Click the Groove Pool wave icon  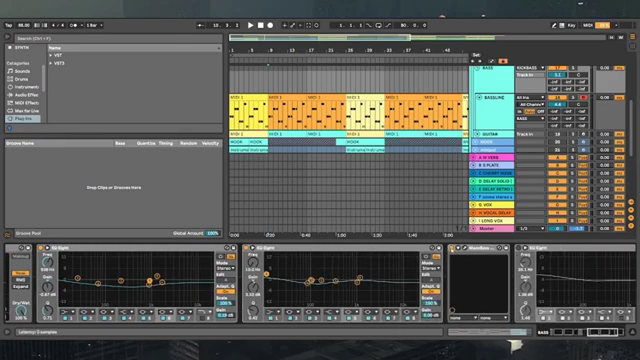click(x=7, y=235)
